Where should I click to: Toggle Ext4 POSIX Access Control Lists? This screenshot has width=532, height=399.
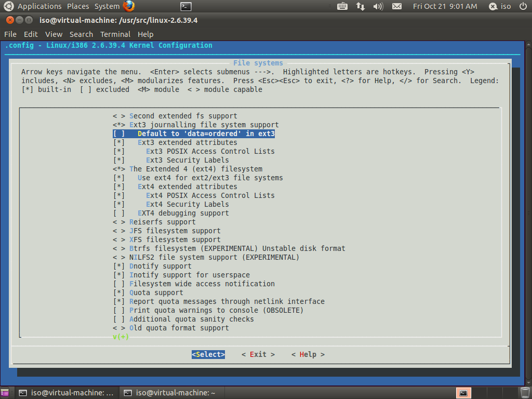tap(194, 195)
